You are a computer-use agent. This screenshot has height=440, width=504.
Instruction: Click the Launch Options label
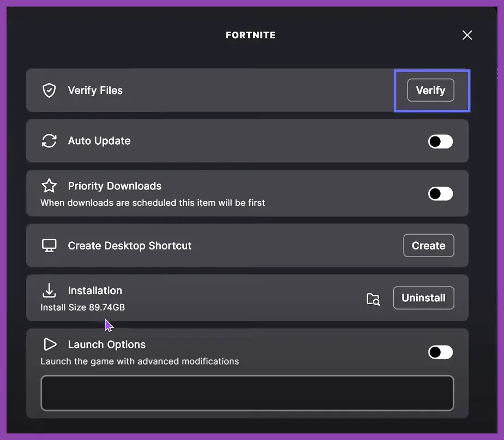(107, 344)
